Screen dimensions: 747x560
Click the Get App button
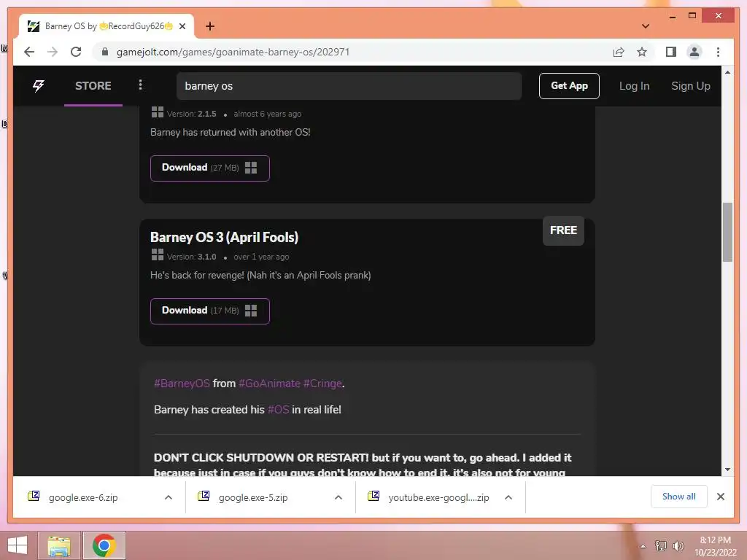569,86
